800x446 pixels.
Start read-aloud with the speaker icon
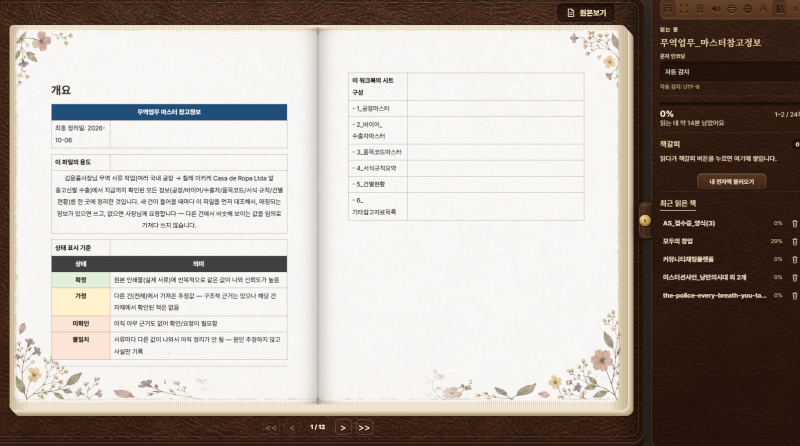coord(716,9)
